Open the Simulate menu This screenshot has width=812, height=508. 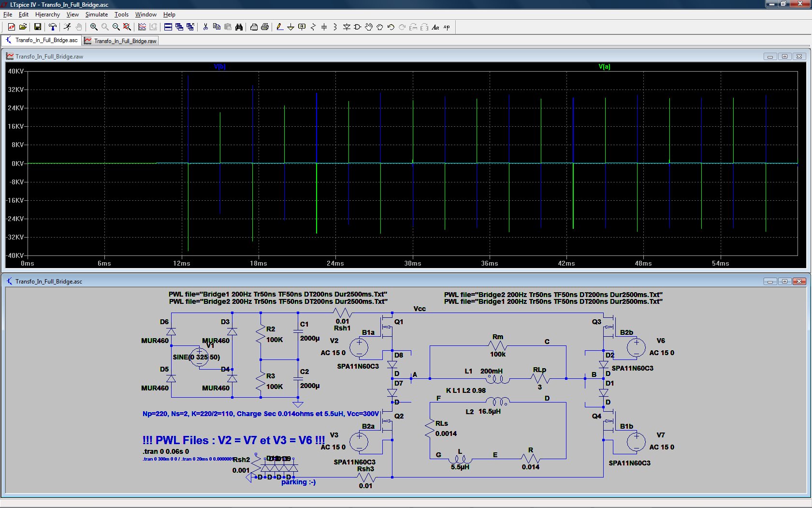click(x=96, y=15)
